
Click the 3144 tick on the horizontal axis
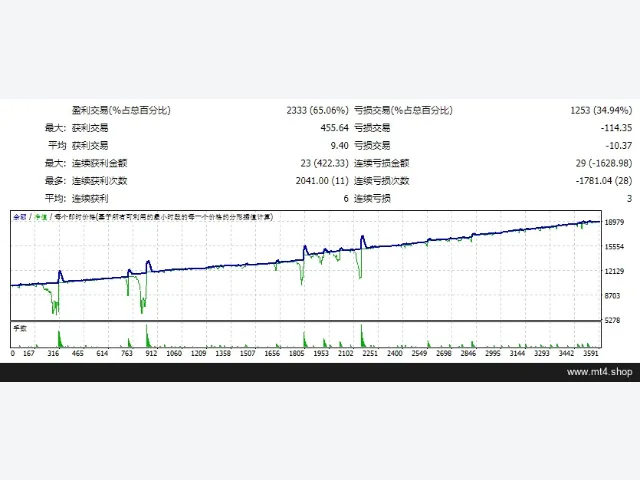[x=517, y=353]
